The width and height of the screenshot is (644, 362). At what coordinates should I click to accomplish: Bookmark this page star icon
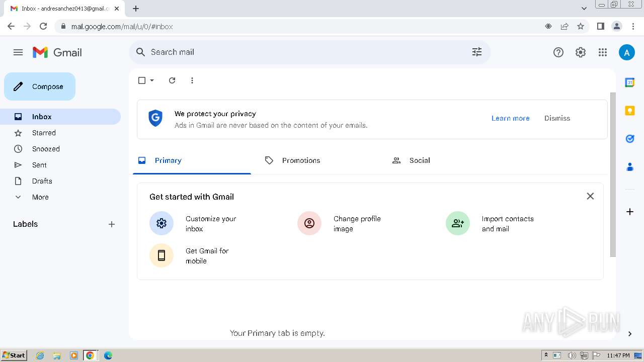pyautogui.click(x=581, y=26)
